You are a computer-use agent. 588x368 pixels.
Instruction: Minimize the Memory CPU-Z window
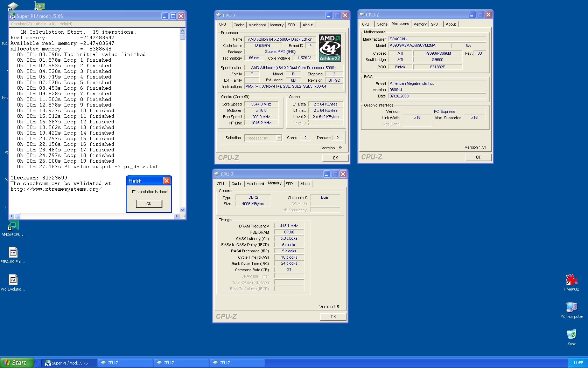327,174
